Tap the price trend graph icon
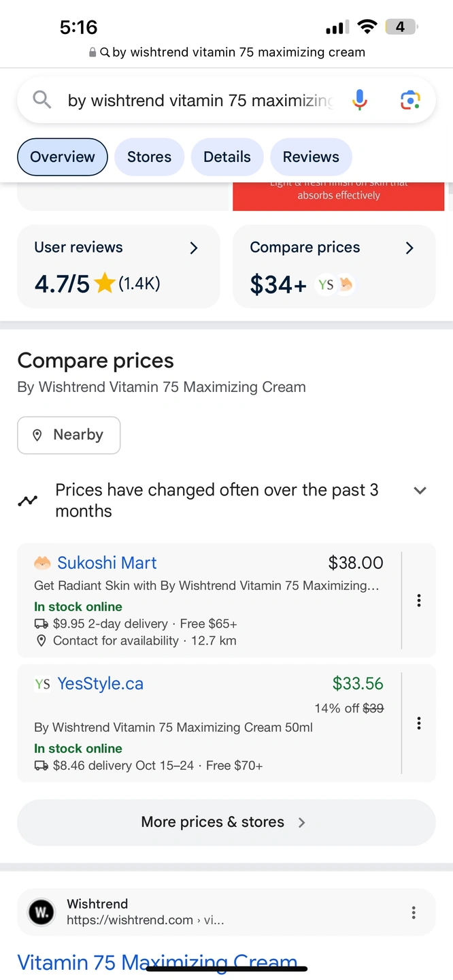 click(x=28, y=501)
